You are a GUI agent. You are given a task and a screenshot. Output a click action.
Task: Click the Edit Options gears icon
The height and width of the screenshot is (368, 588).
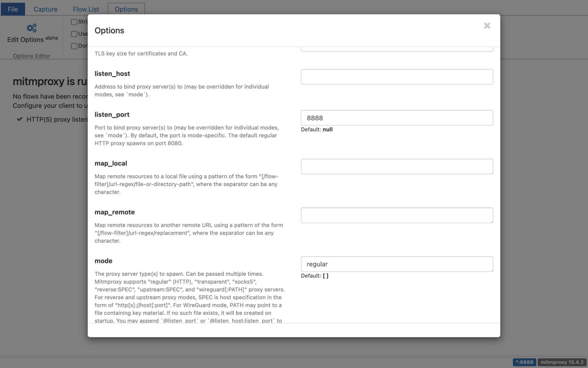tap(32, 28)
